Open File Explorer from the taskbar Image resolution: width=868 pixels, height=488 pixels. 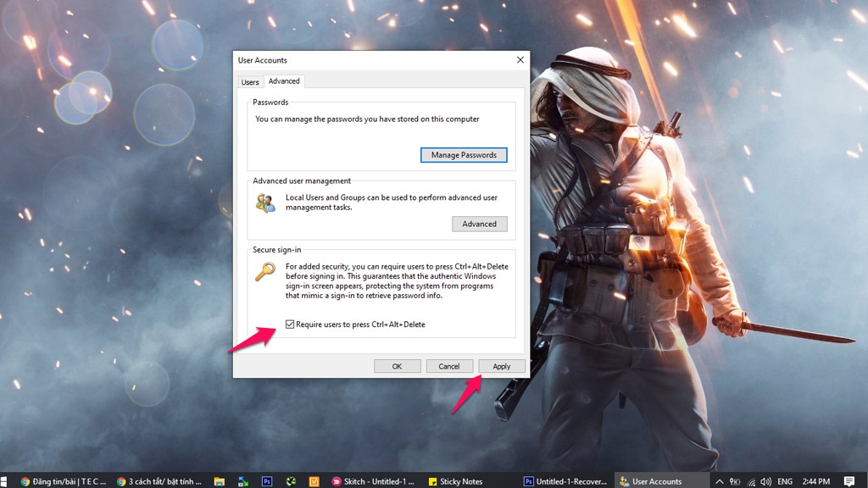tap(220, 481)
